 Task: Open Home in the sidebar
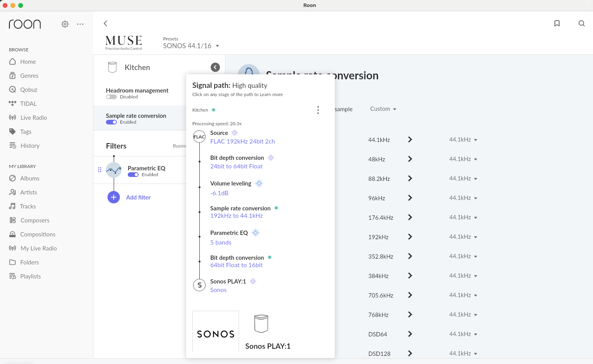click(x=28, y=62)
